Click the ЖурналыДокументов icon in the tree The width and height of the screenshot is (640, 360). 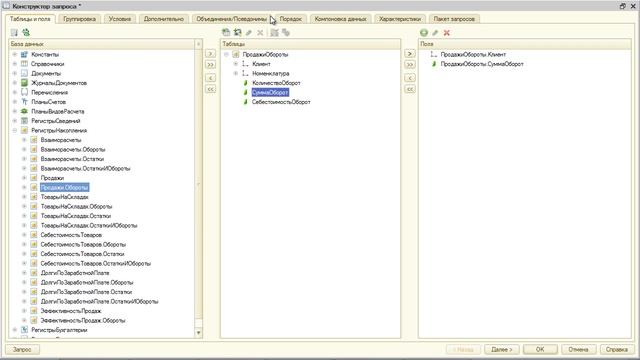[24, 83]
